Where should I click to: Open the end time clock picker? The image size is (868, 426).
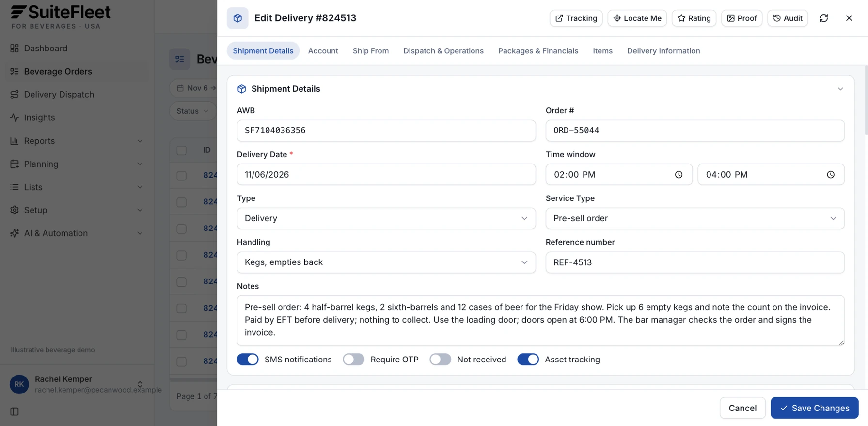[x=831, y=175]
